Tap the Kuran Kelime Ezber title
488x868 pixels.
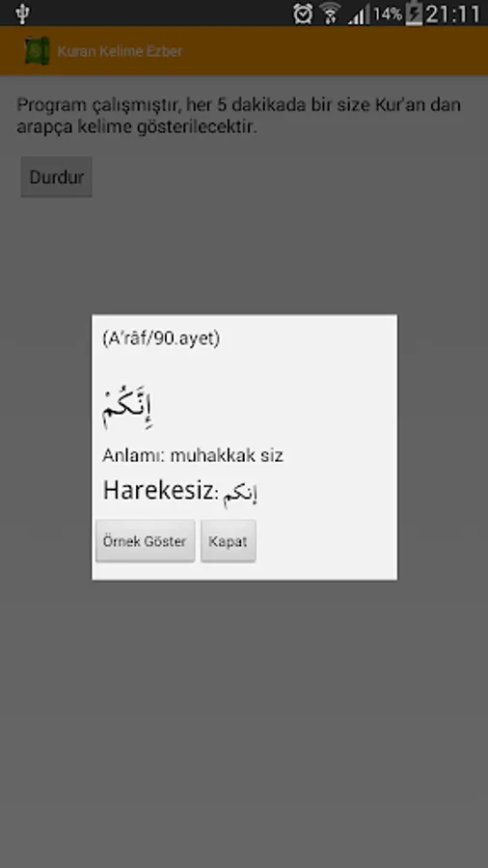pos(120,51)
